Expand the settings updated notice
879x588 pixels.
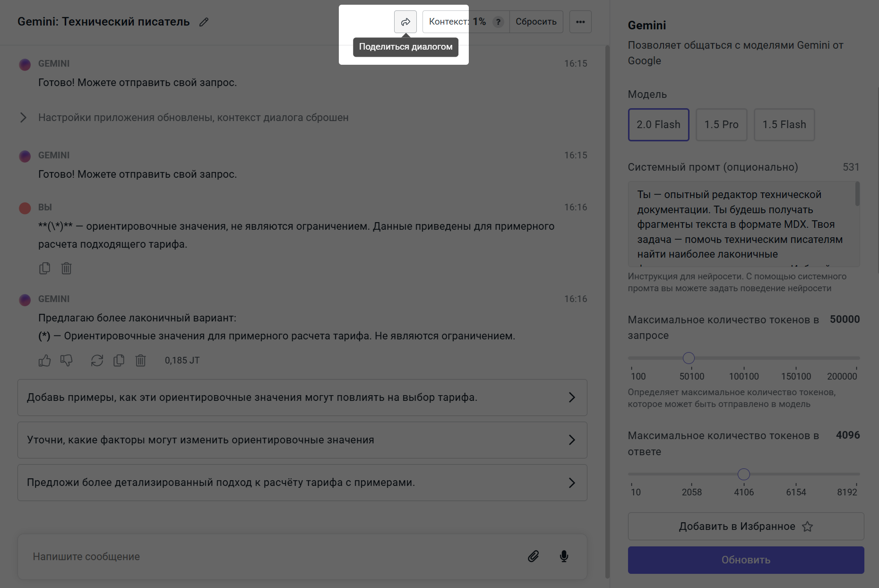coord(23,118)
